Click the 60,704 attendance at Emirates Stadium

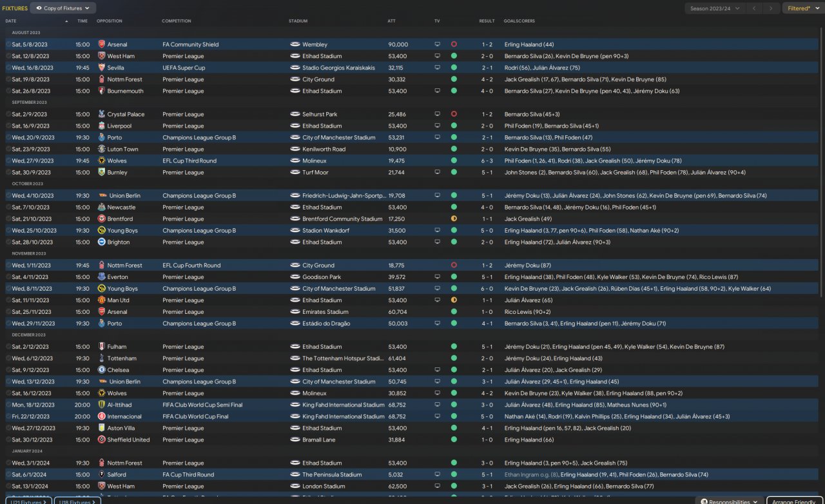point(398,311)
